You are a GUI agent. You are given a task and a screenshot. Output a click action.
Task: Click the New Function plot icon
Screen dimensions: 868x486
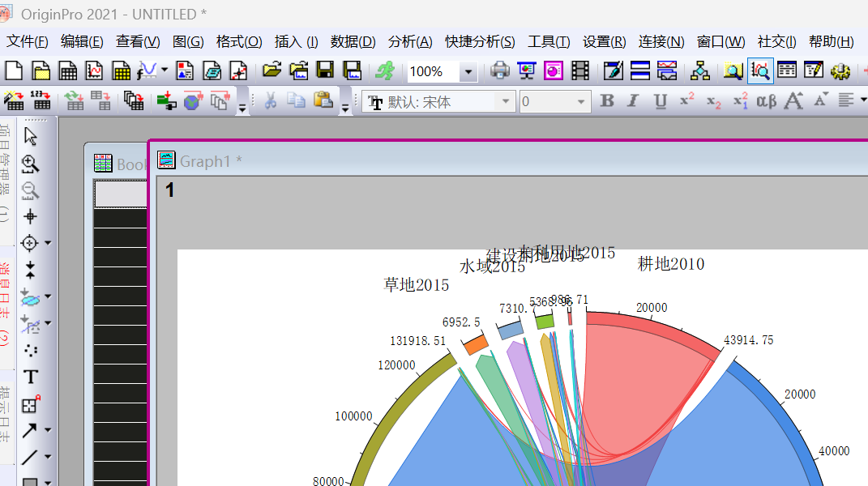147,70
